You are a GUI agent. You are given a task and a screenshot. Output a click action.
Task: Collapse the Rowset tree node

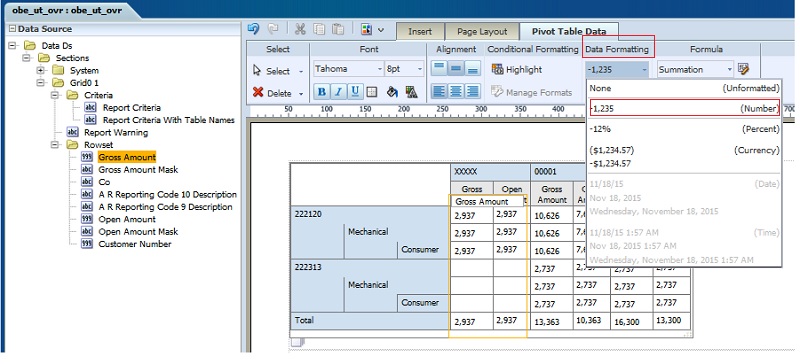[55, 144]
